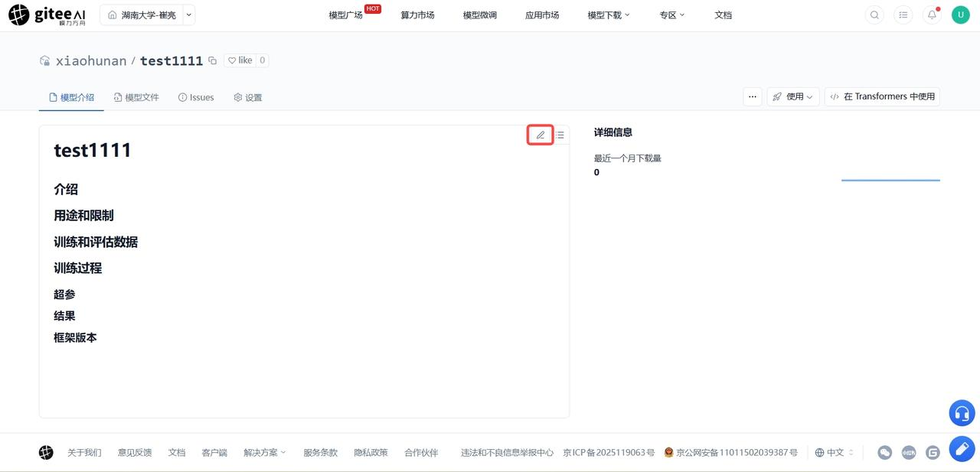Click the test1111 title in model card
This screenshot has width=980, height=472.
(93, 151)
